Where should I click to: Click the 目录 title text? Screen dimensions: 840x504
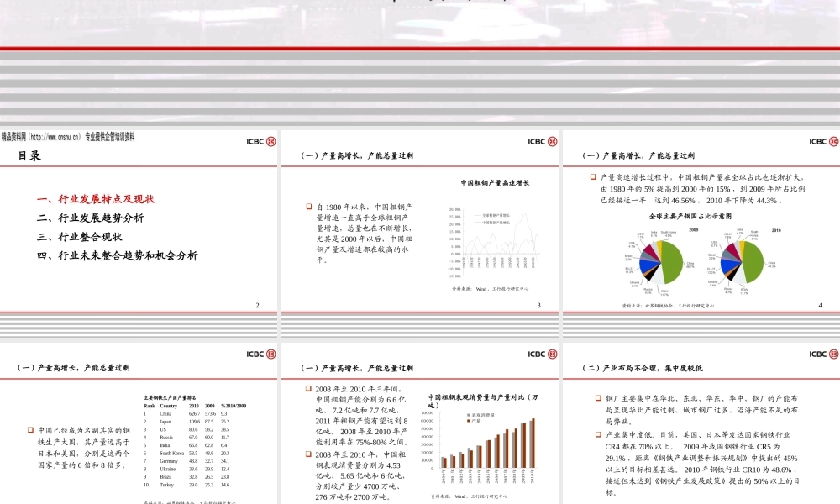pyautogui.click(x=29, y=156)
